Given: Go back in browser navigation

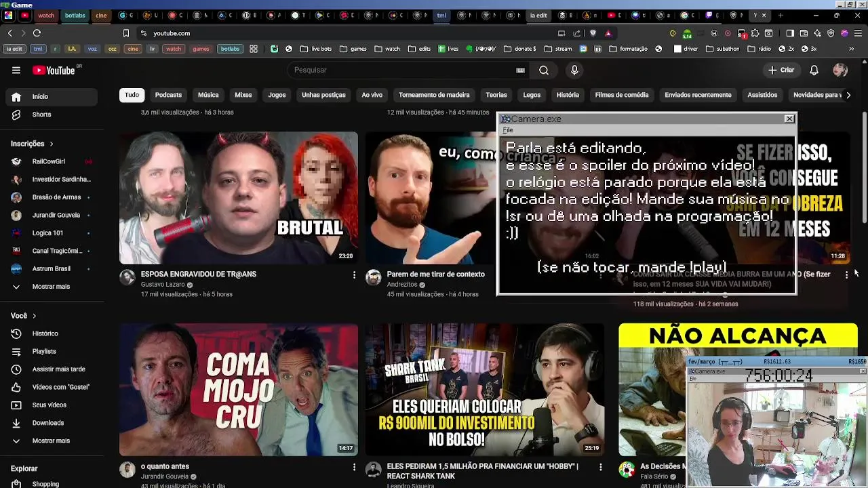Looking at the screenshot, I should (x=9, y=33).
